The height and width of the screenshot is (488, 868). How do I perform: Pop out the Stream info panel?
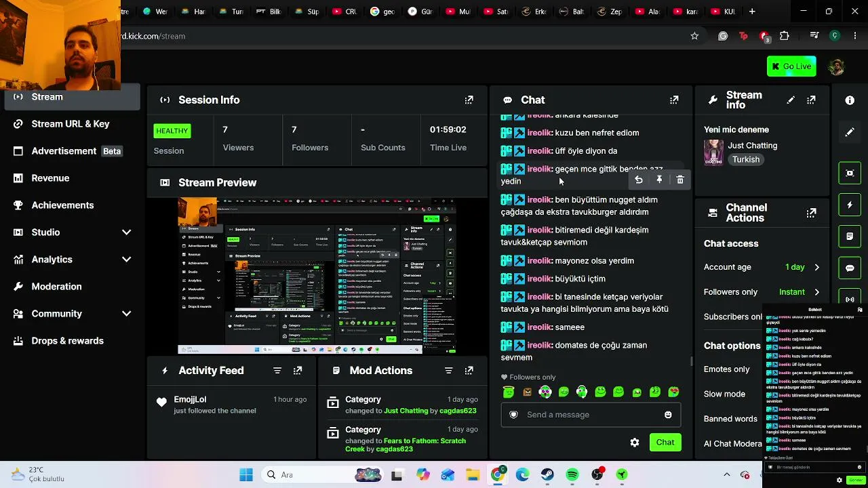pos(811,100)
